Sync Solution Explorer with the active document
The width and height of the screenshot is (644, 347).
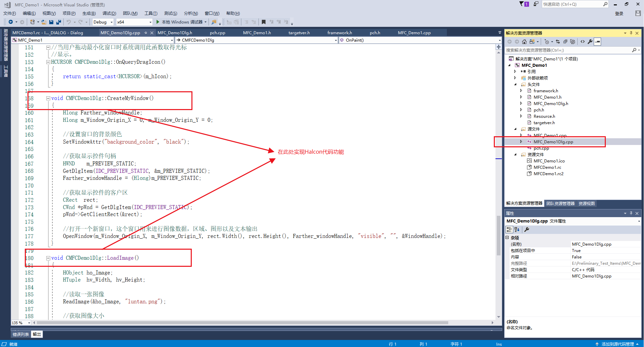pyautogui.click(x=558, y=42)
